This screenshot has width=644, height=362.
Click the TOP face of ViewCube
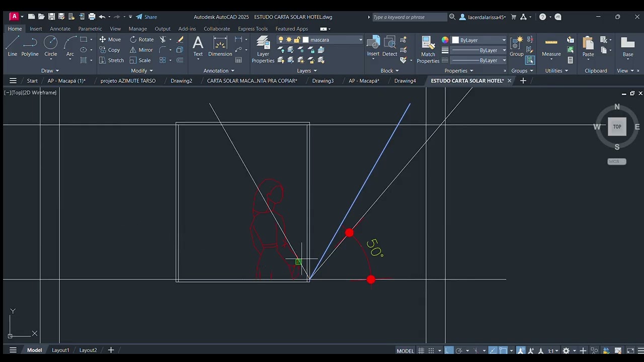(x=617, y=127)
